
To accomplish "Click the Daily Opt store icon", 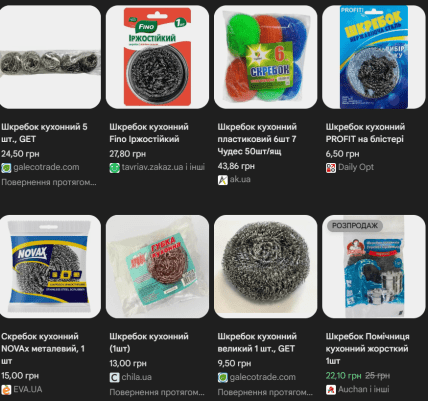I will tap(331, 167).
